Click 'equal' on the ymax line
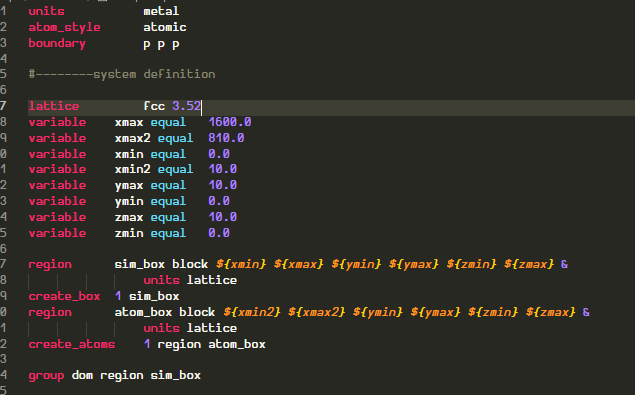The image size is (635, 395). point(168,186)
